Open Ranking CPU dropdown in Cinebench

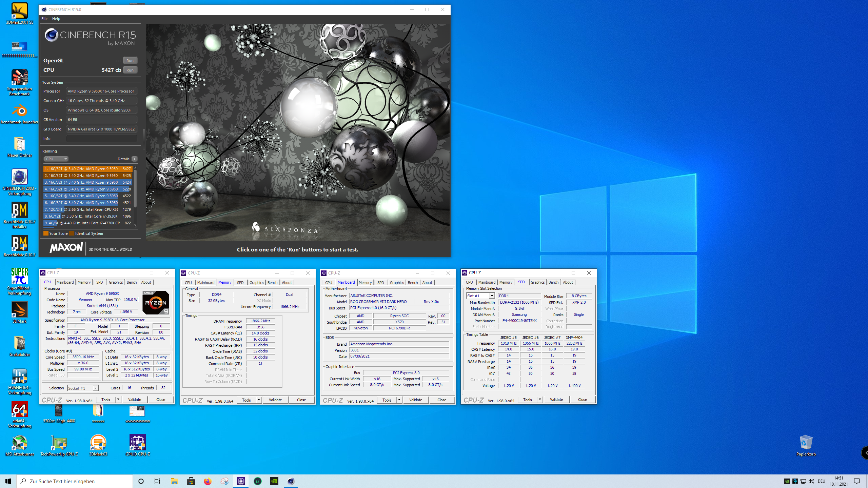pos(56,159)
